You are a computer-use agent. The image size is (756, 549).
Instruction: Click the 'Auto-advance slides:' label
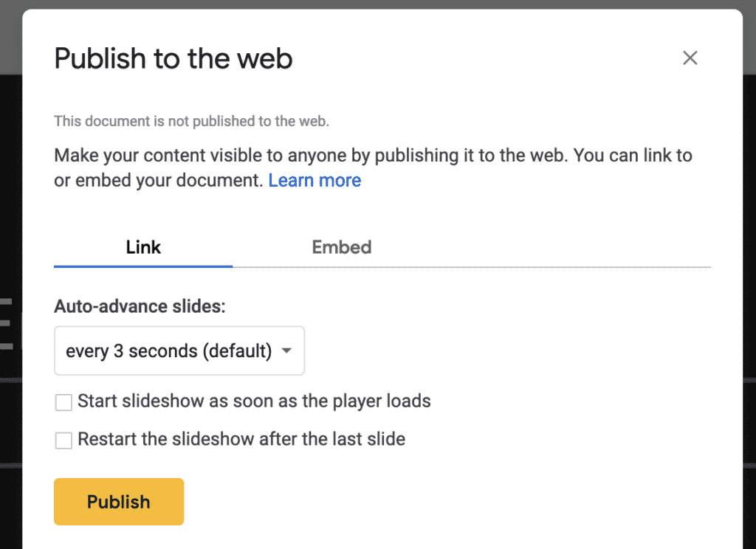(140, 306)
